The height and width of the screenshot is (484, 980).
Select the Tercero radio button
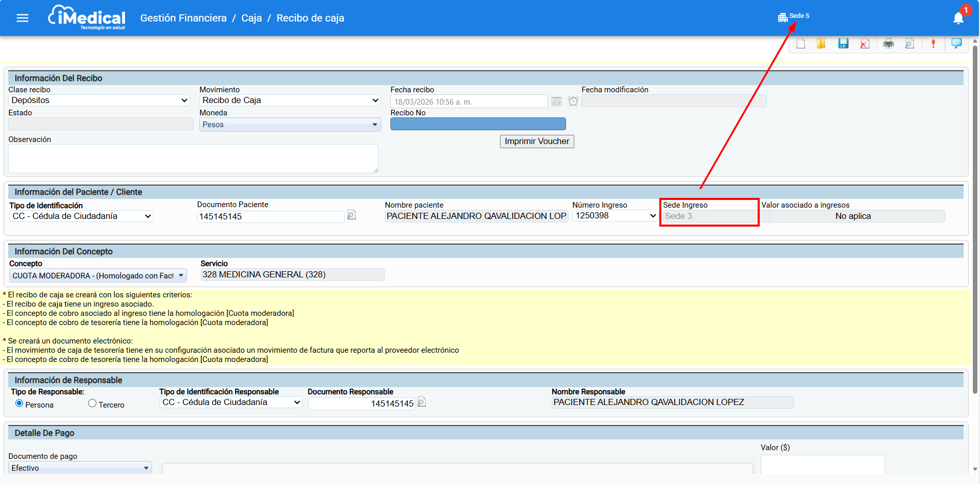[x=92, y=404]
